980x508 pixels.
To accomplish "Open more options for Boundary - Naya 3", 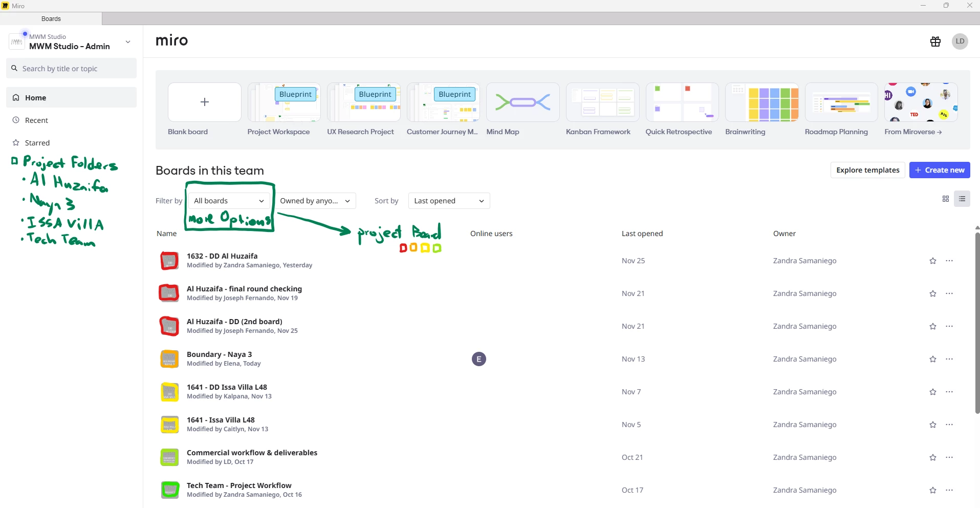I will point(949,359).
